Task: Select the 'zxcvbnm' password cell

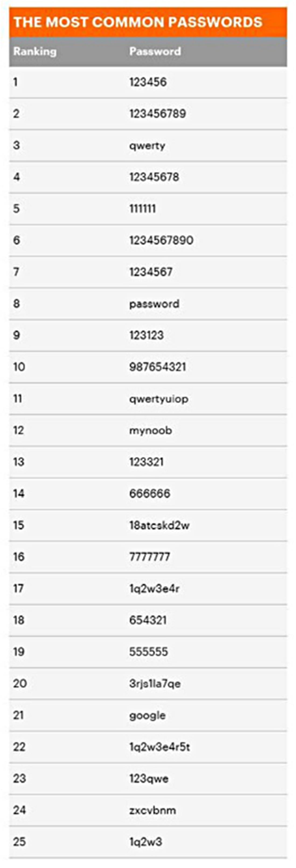Action: (152, 810)
